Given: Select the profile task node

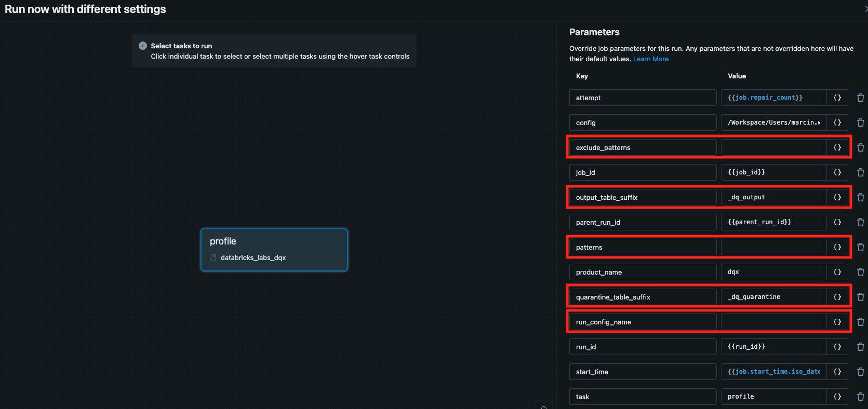Looking at the screenshot, I should tap(274, 250).
